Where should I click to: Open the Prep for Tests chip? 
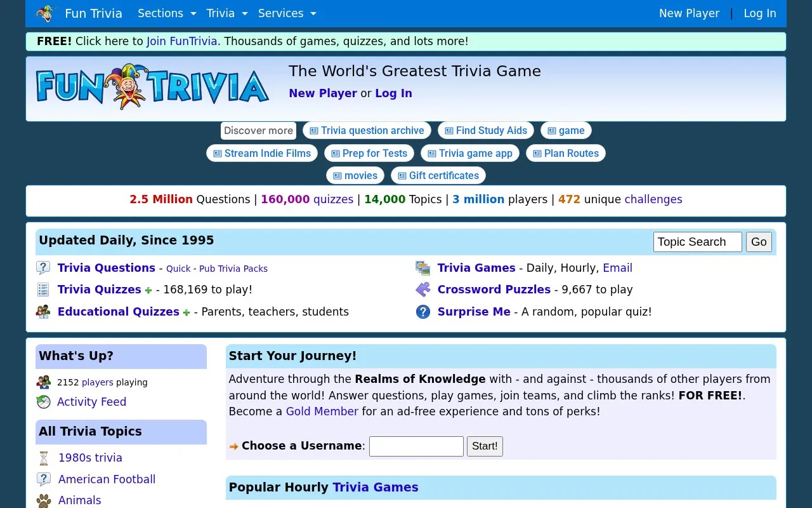coord(369,154)
